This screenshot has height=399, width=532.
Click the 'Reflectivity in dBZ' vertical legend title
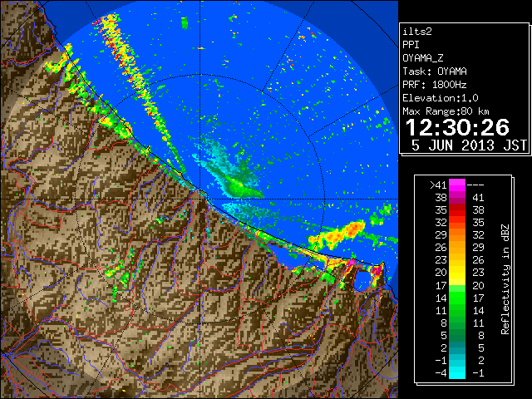tap(505, 279)
